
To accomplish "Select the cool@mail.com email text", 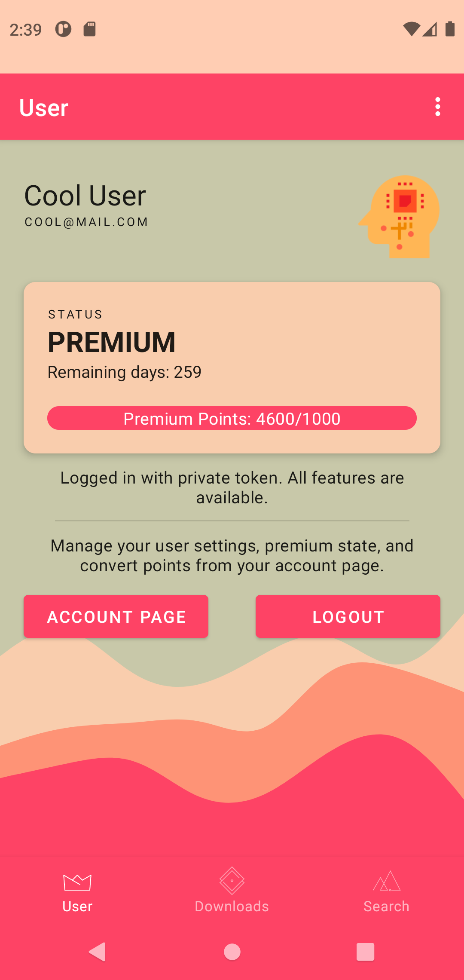I will point(86,222).
